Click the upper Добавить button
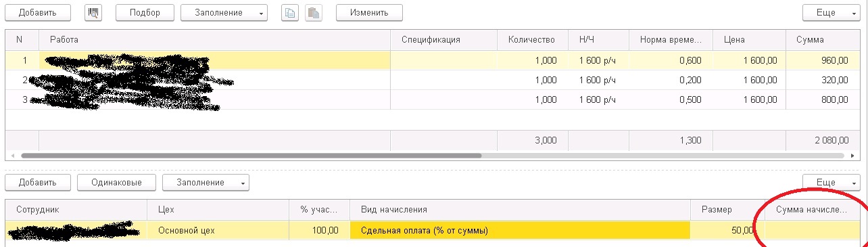Viewport: 868px width, 247px height. [37, 13]
